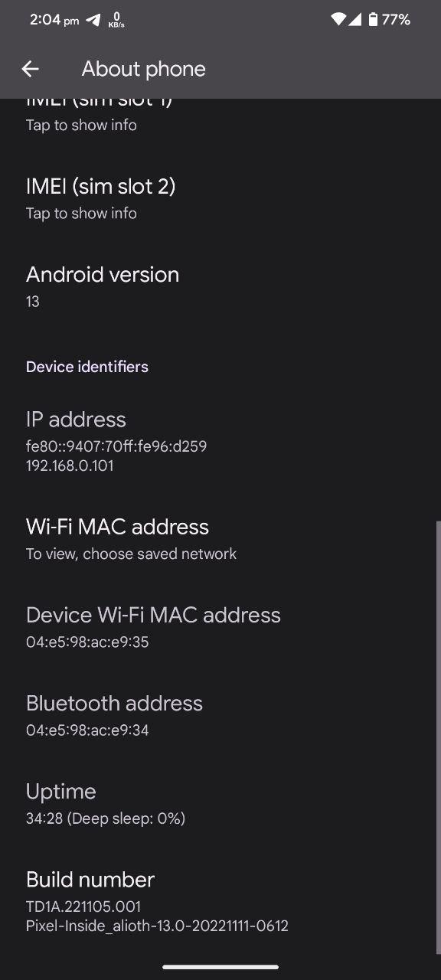Tap the 77% battery percentage text
This screenshot has height=980, width=441.
(x=396, y=20)
